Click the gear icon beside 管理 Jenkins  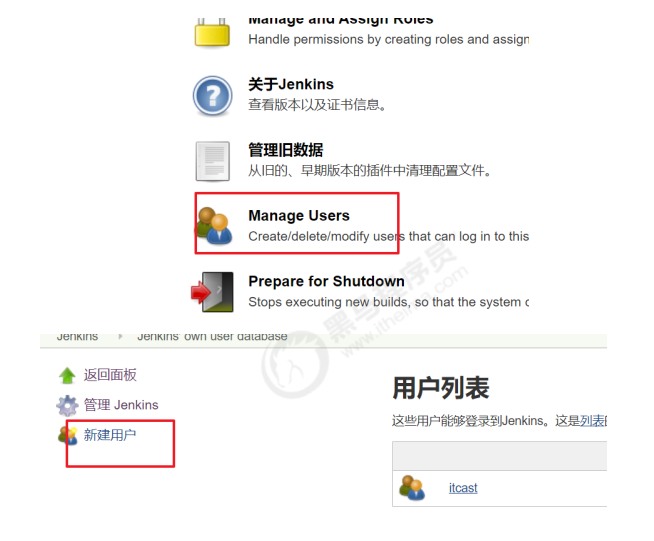click(x=67, y=405)
